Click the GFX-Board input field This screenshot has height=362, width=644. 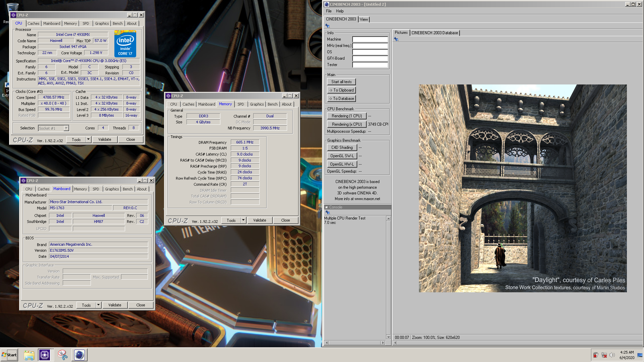370,58
